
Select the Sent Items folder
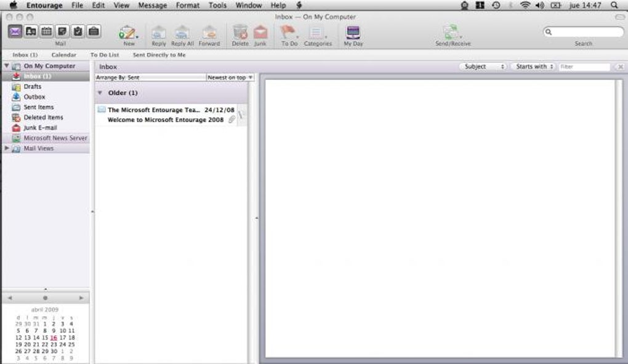(x=46, y=107)
